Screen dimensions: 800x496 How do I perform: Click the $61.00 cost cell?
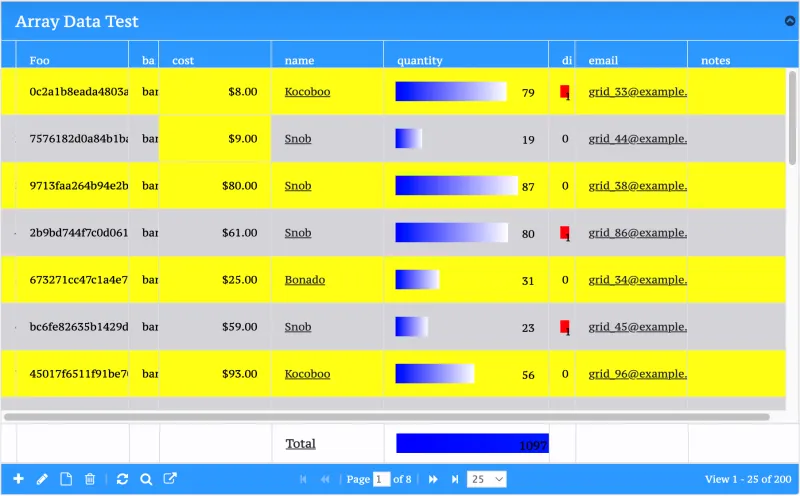(215, 233)
